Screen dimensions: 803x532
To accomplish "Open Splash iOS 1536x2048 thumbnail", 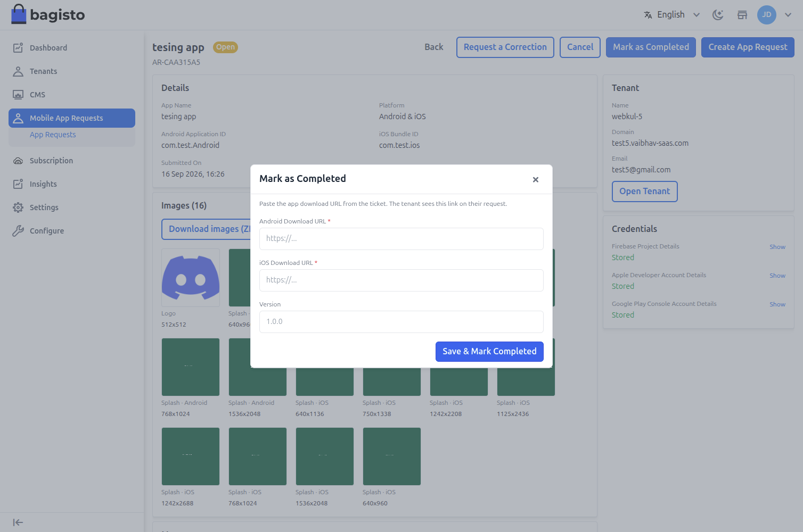I will 325,456.
